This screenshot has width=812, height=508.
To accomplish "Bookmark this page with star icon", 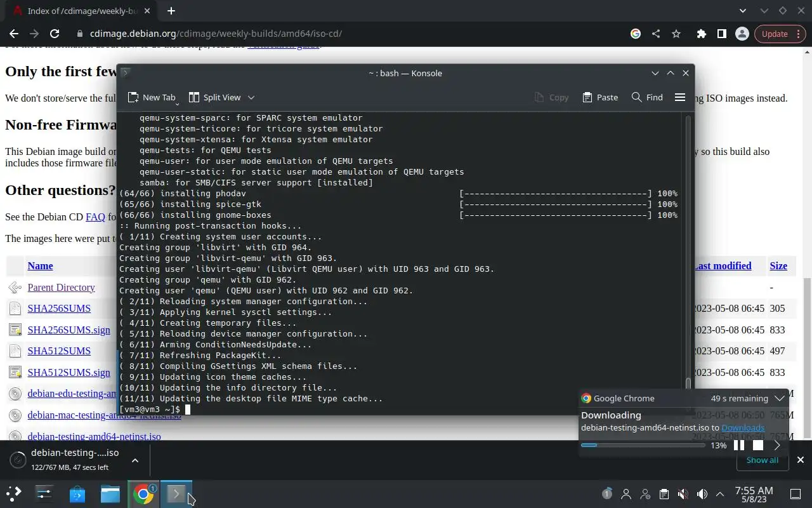I will click(676, 34).
